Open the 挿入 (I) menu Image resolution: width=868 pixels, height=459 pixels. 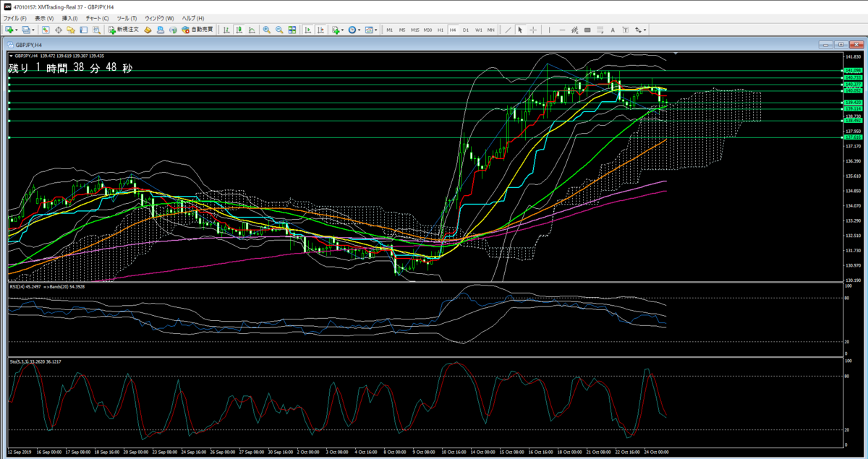pos(70,17)
